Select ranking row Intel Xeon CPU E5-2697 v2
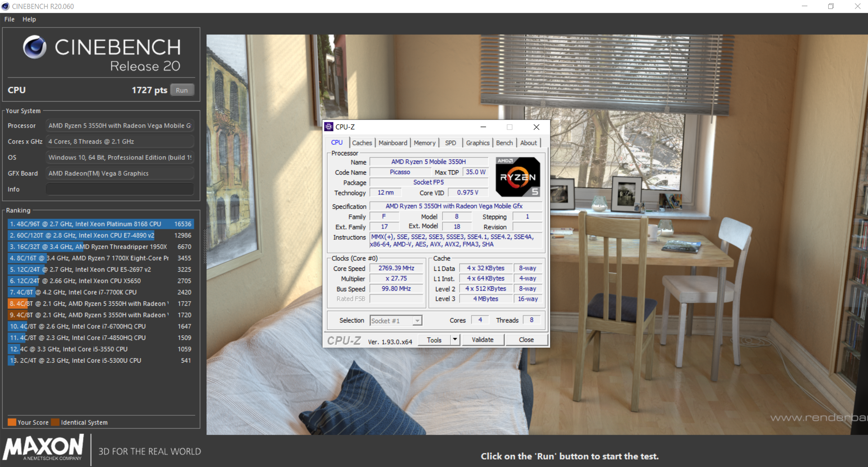The width and height of the screenshot is (868, 467). [x=101, y=269]
